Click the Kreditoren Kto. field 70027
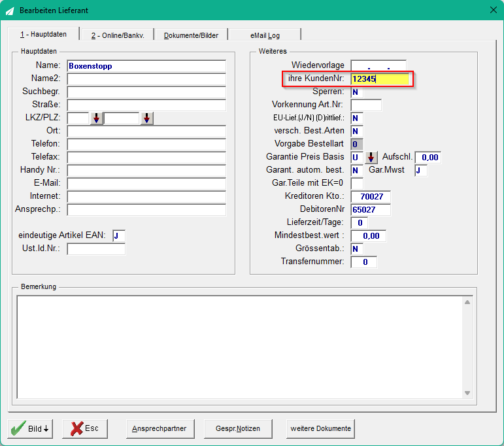This screenshot has height=446, width=504. point(371,197)
